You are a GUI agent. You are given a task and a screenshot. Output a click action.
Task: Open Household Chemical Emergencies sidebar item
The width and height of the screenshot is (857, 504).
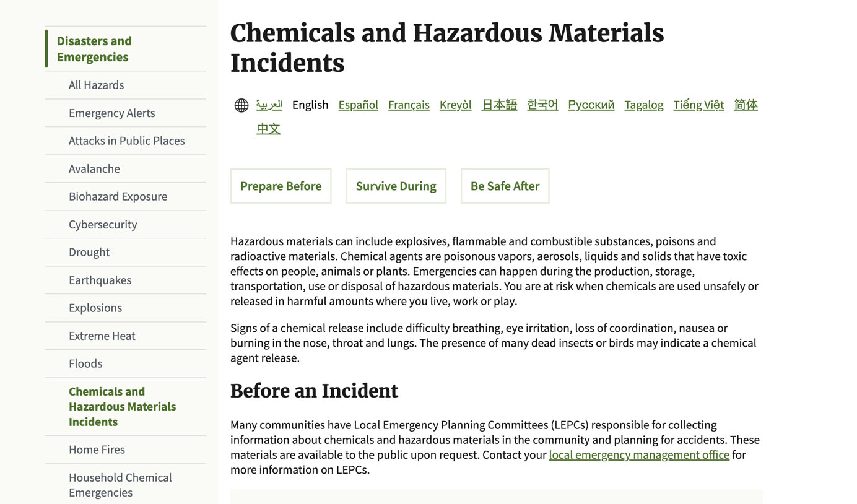120,485
